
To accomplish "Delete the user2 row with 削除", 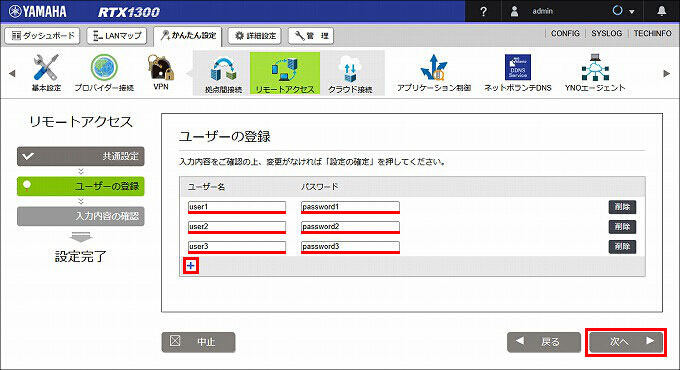I will pos(622,227).
